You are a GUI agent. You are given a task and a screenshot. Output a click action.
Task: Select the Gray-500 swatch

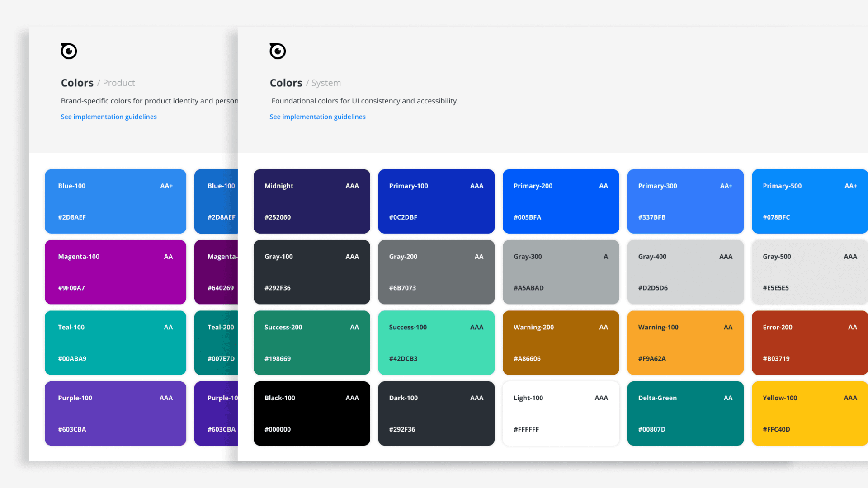click(x=810, y=272)
